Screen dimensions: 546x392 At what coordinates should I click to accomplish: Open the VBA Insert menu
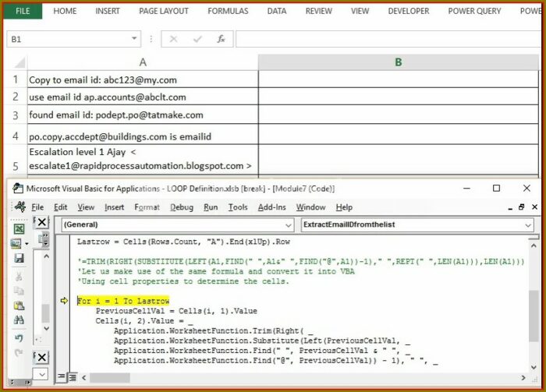[x=114, y=207]
